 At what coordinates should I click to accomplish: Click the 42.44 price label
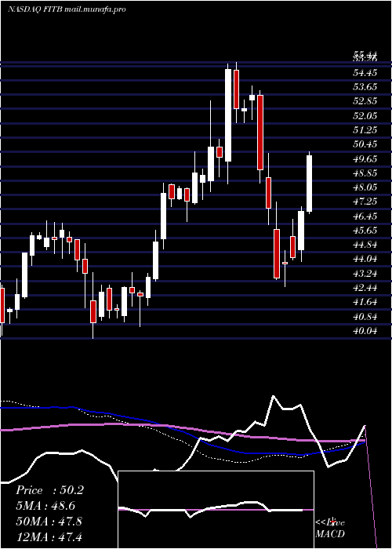pos(365,288)
